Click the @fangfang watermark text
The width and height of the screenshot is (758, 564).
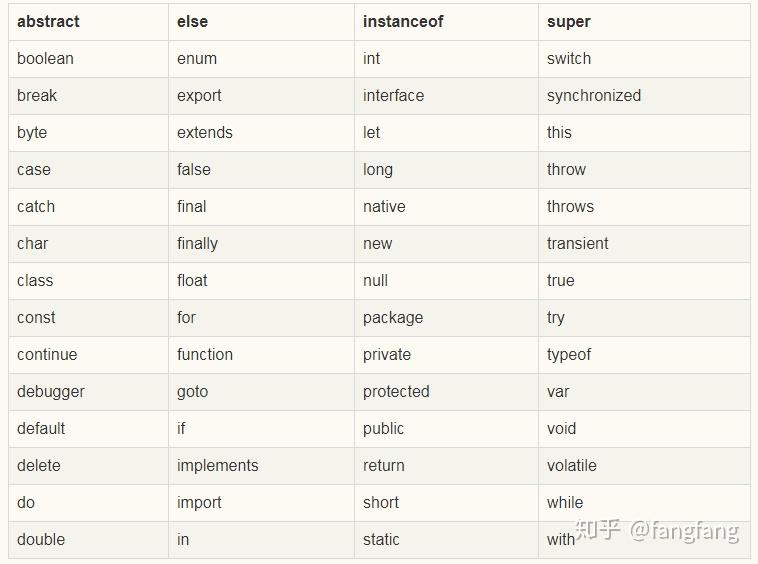tap(684, 529)
